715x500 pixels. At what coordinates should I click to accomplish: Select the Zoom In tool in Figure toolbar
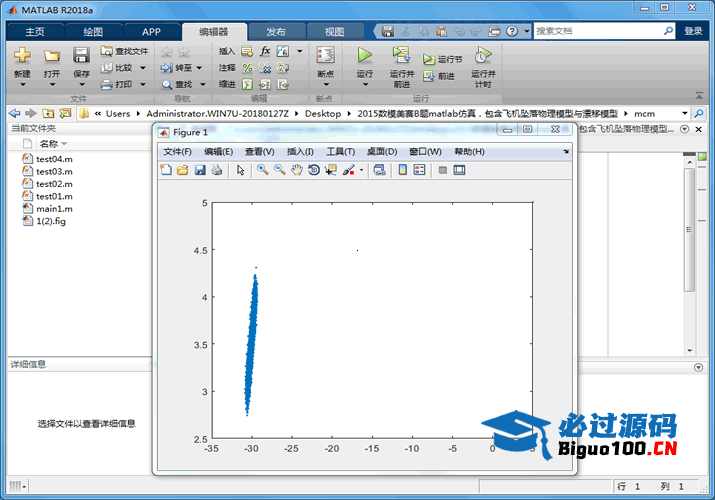tap(262, 170)
